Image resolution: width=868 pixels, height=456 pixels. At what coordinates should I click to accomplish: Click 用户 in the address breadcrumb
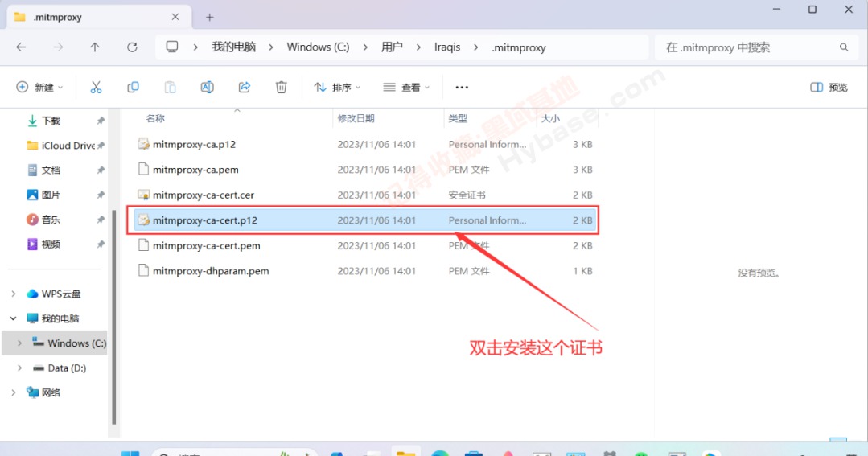coord(392,47)
